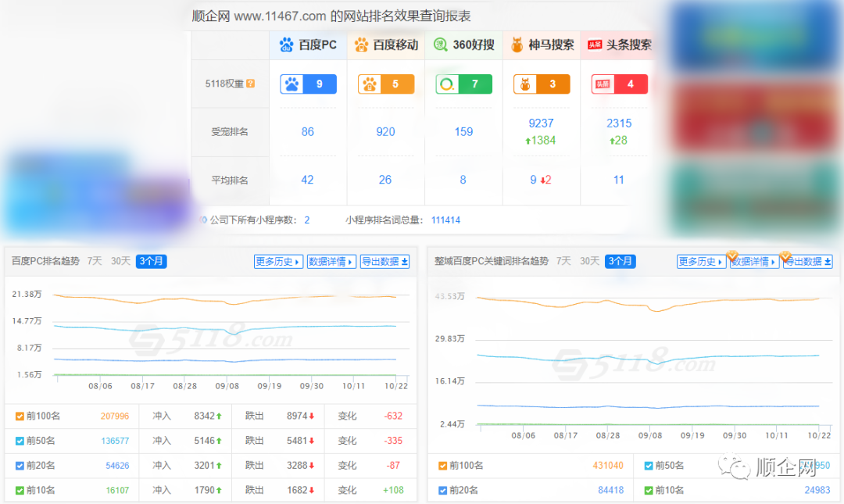844x504 pixels.
Task: Click the 前10名 count 16107
Action: pos(117,491)
